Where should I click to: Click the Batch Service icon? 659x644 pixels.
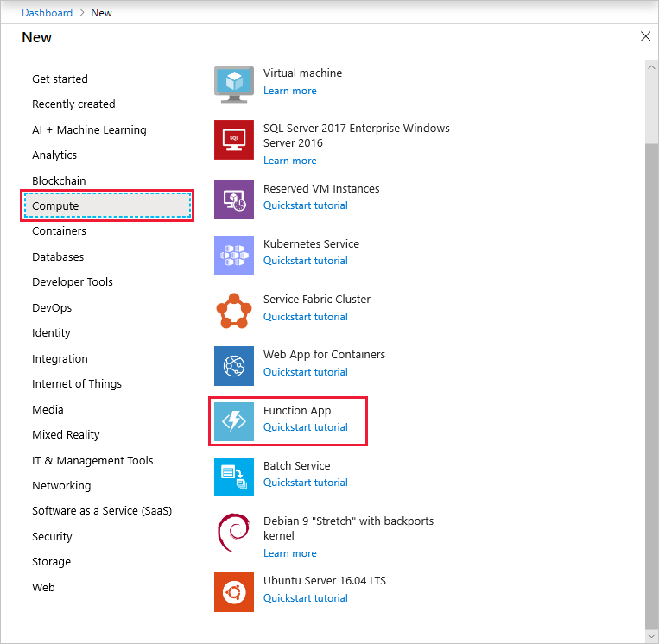[x=234, y=477]
